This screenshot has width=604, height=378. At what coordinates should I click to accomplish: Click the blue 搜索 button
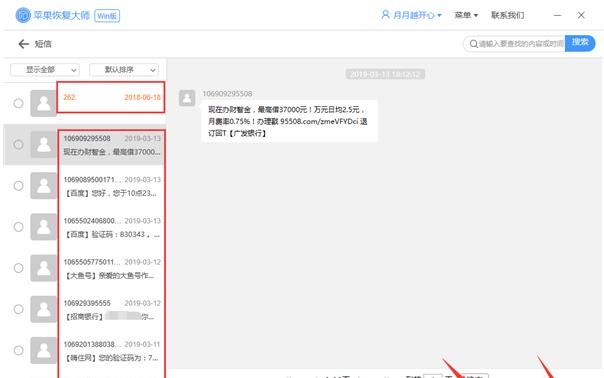pos(580,43)
